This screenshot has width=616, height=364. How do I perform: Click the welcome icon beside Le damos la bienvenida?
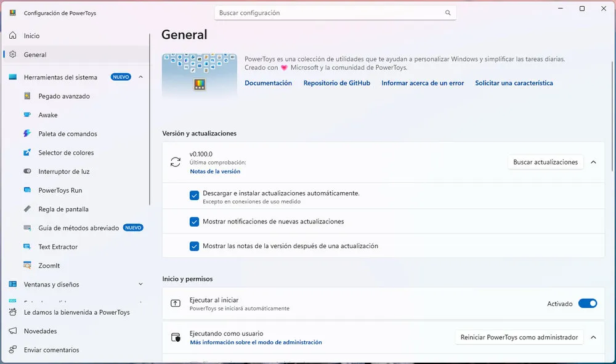[x=12, y=312]
